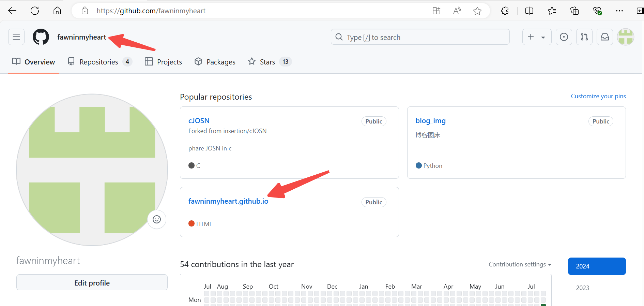The height and width of the screenshot is (306, 644).
Task: Open the GitHub notifications inbox icon
Action: pos(605,37)
